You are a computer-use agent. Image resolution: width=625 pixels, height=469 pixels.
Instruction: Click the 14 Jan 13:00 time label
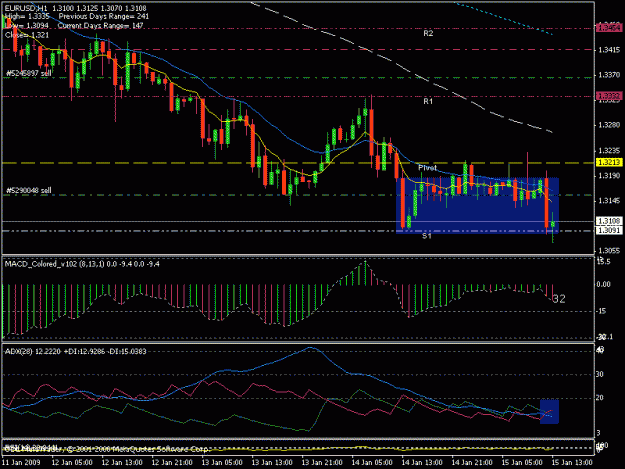point(422,462)
